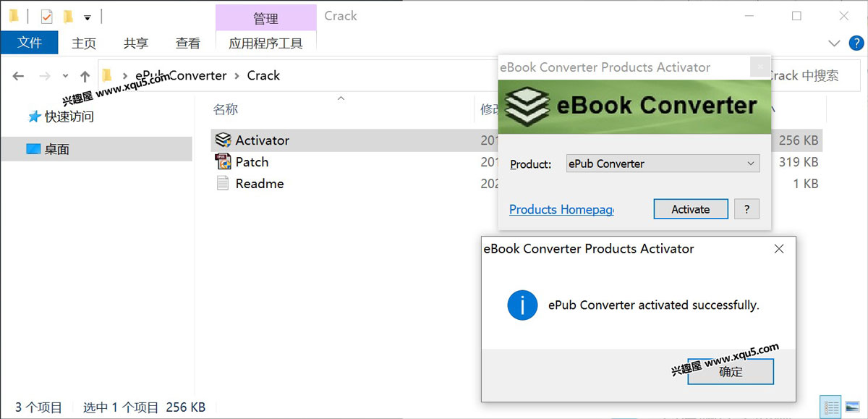868x419 pixels.
Task: Switch to the 查看 ribbon tab
Action: point(188,43)
